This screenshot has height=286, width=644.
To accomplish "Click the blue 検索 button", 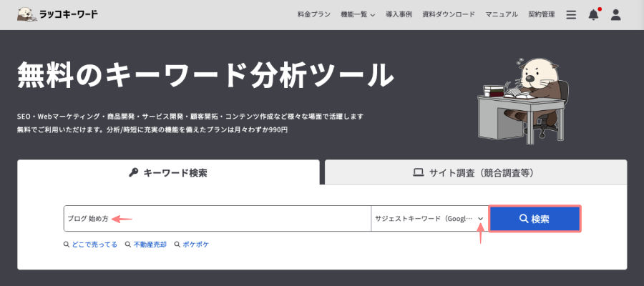I will tap(535, 219).
